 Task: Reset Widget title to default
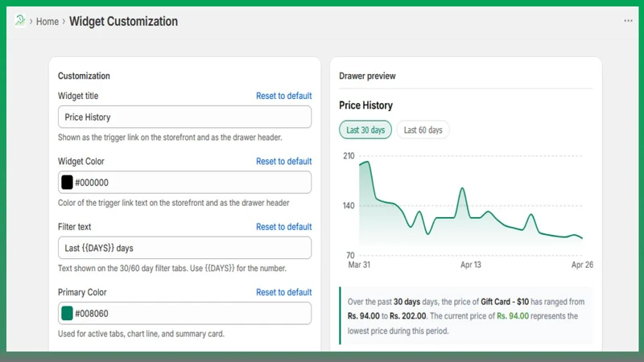[284, 96]
